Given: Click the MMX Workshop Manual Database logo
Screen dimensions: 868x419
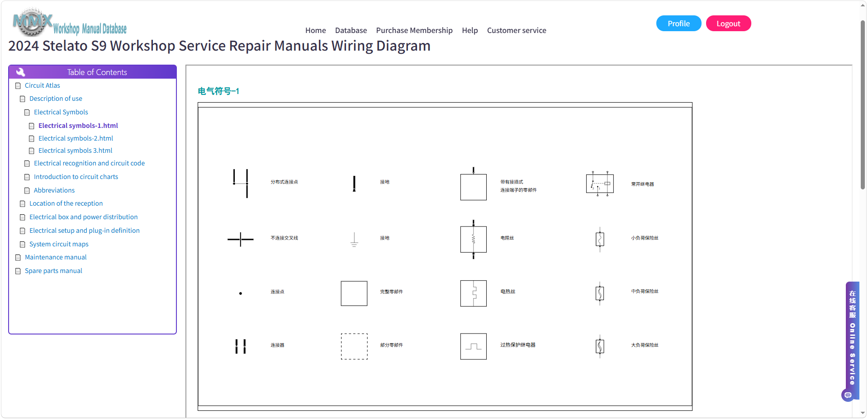Looking at the screenshot, I should tap(70, 22).
